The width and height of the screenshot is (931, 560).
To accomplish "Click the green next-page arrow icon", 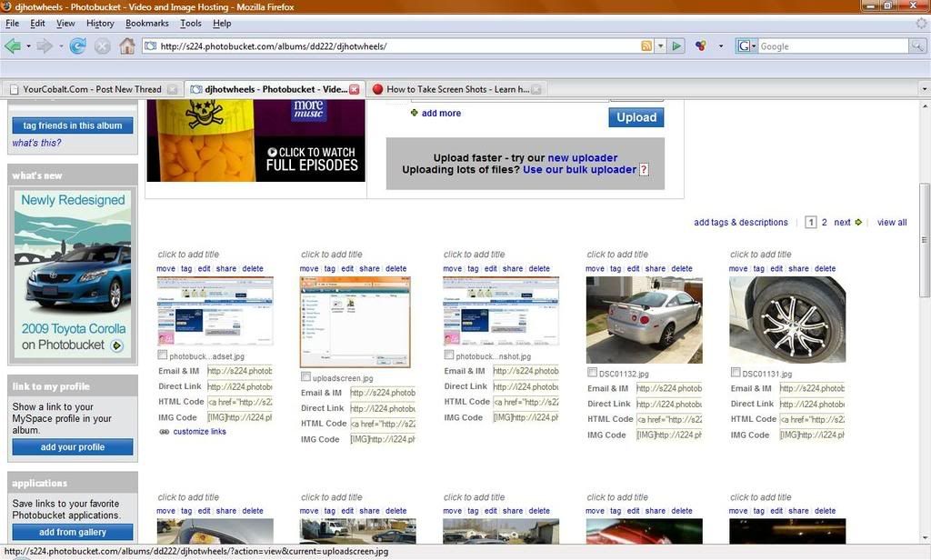I will pyautogui.click(x=858, y=222).
